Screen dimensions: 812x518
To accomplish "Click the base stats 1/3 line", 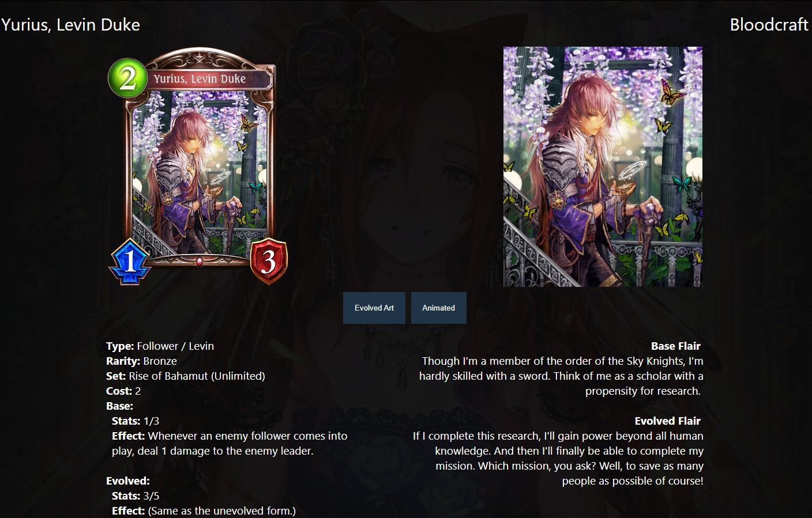I will 136,421.
